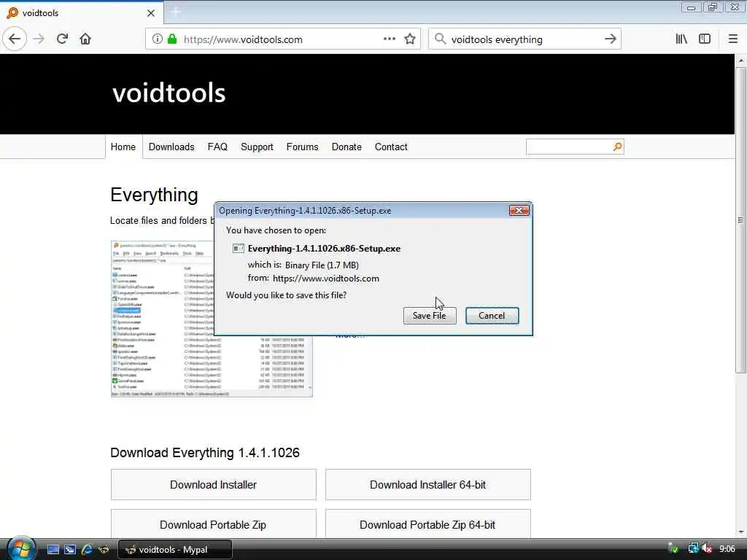
Task: Click the scrollbar up arrow
Action: 740,61
